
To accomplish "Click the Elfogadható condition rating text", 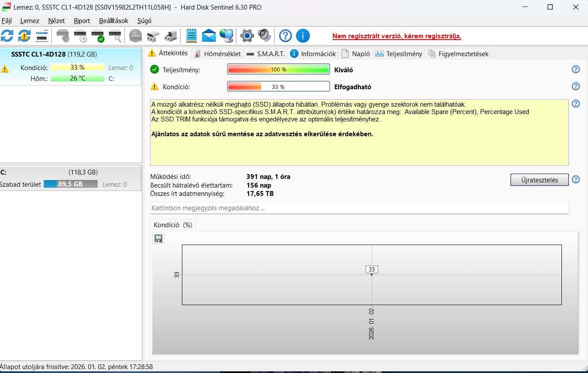I will [353, 87].
